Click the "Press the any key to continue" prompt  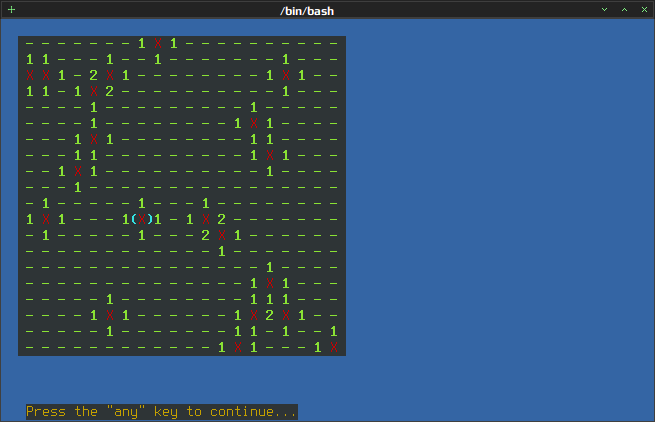click(162, 412)
